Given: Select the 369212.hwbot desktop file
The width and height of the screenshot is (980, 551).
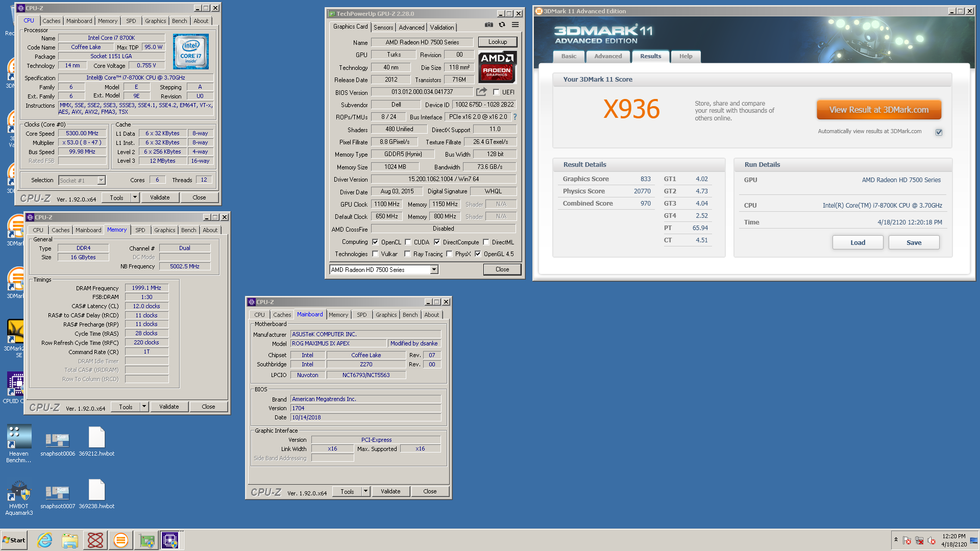Looking at the screenshot, I should [96, 442].
